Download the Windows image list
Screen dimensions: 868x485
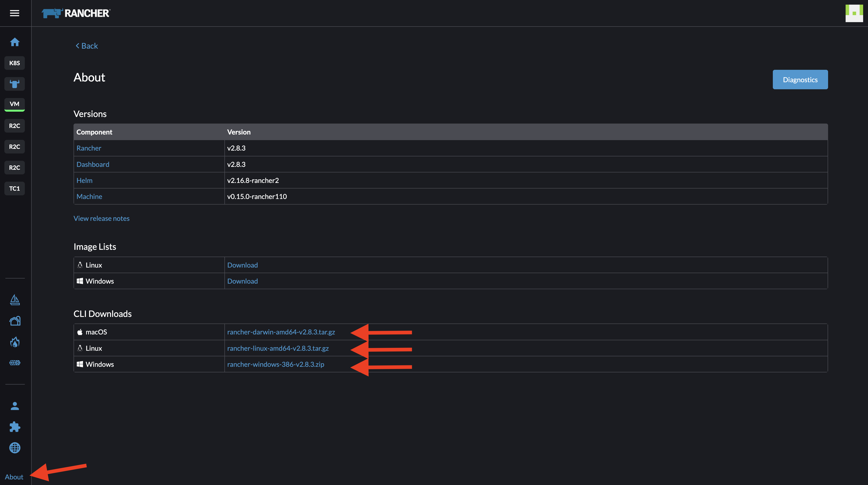242,281
